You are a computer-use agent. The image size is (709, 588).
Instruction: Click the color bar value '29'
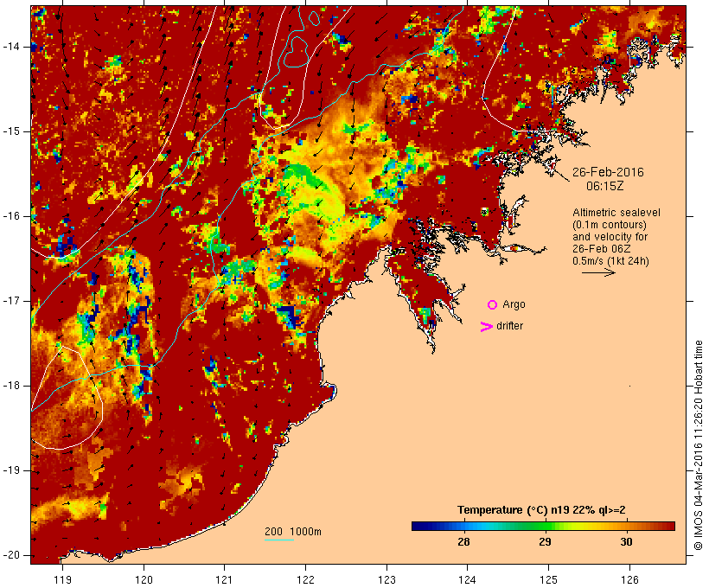[x=545, y=542]
